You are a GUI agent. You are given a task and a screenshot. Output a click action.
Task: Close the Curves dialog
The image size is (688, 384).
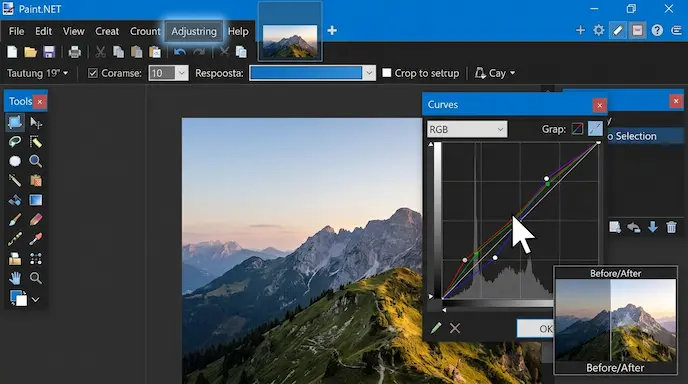pyautogui.click(x=599, y=105)
